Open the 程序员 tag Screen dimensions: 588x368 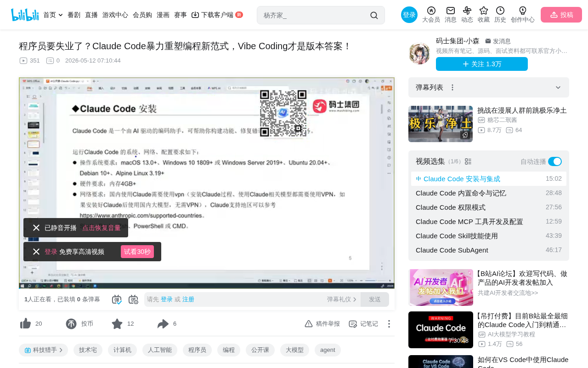point(197,350)
